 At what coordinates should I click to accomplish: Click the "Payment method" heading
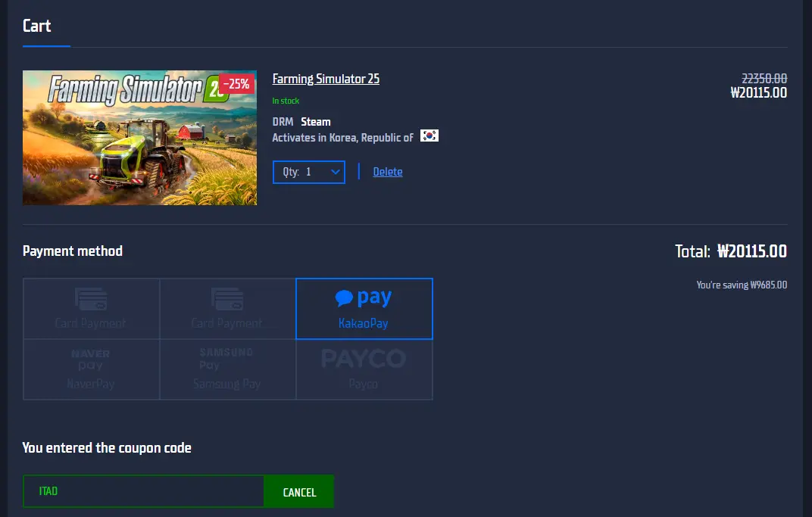pos(73,251)
